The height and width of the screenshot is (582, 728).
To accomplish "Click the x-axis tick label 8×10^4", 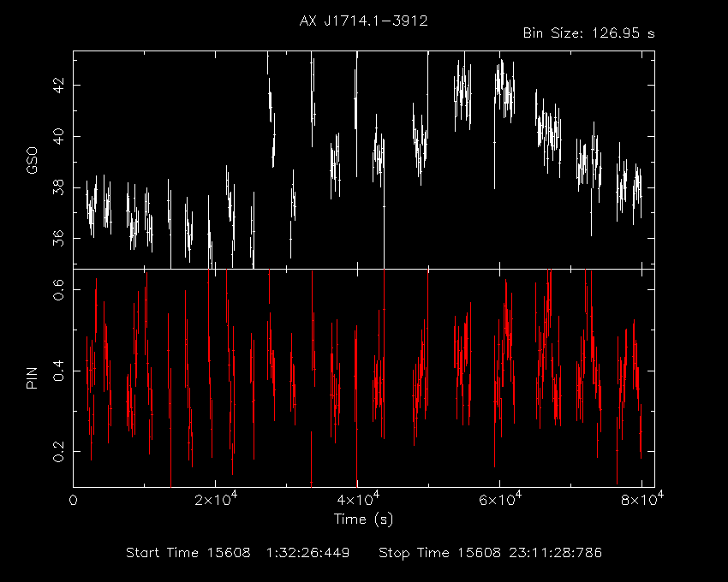I will (642, 499).
